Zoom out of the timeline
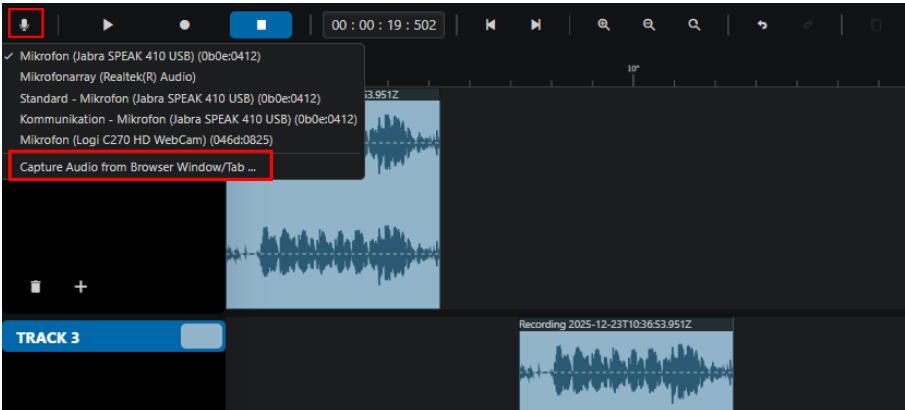The image size is (905, 410). [x=649, y=25]
